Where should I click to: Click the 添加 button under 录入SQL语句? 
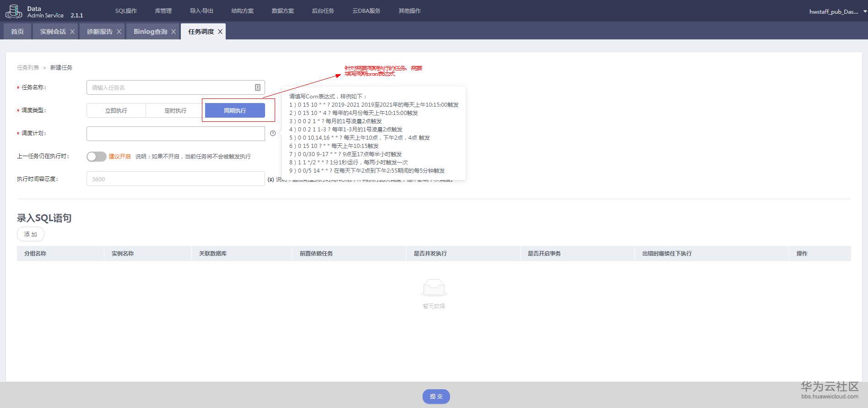(31, 234)
